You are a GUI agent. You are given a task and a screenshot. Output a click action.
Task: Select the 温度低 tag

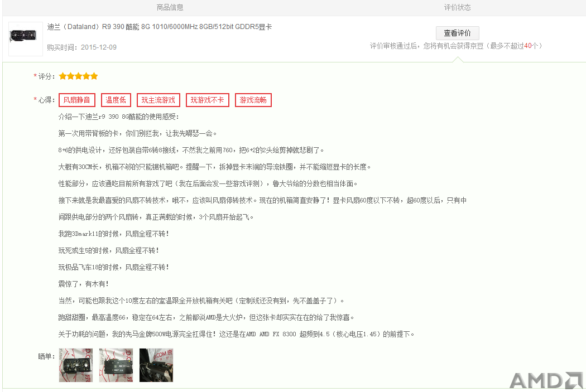point(116,100)
